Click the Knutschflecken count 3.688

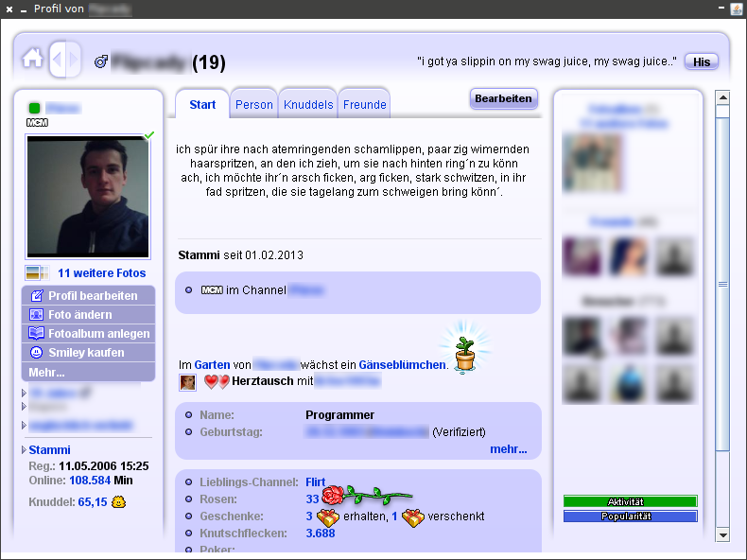[321, 534]
